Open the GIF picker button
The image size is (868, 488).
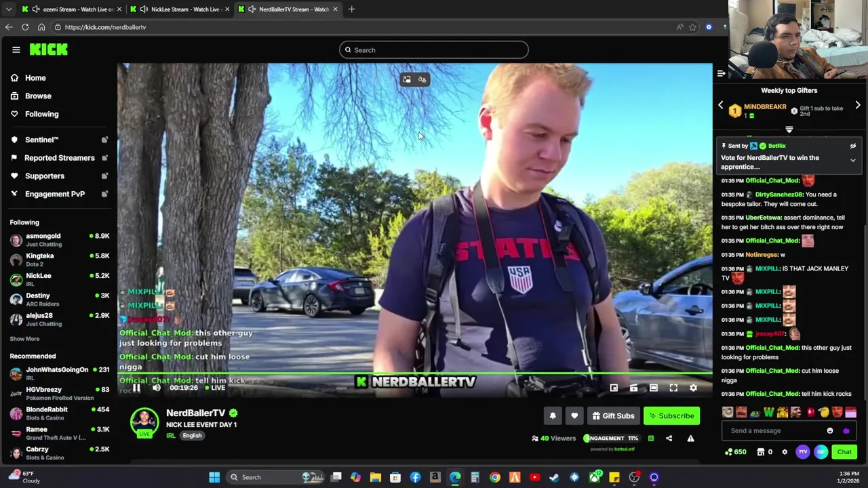coord(821,452)
